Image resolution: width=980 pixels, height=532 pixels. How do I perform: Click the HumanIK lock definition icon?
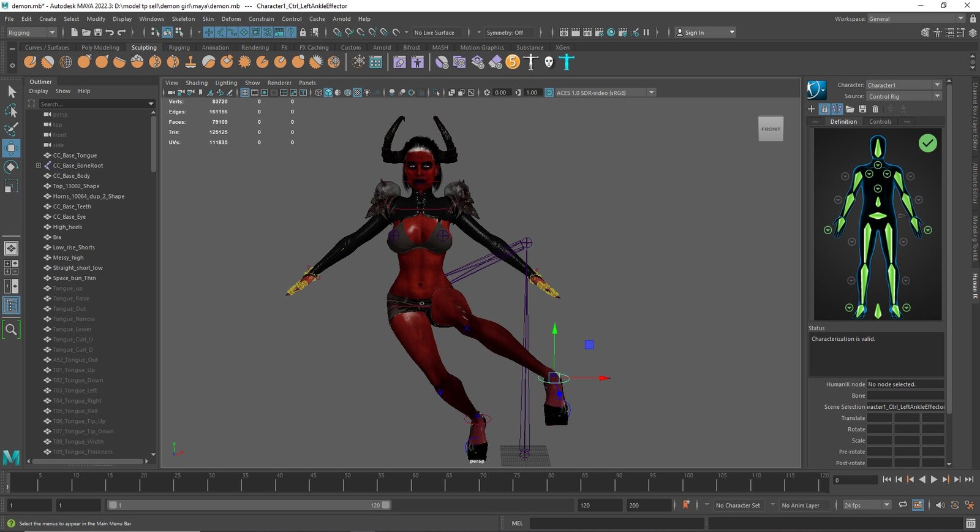click(x=824, y=109)
